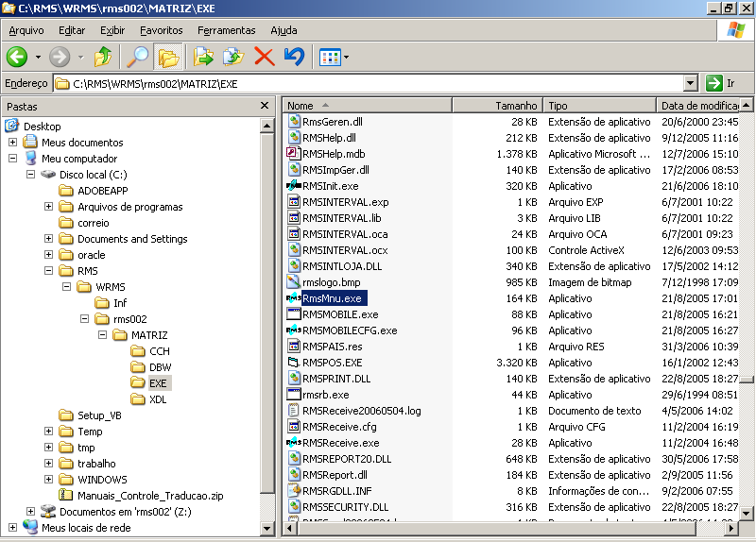Image resolution: width=756 pixels, height=542 pixels.
Task: Select the CCH folder in tree
Action: pyautogui.click(x=150, y=350)
